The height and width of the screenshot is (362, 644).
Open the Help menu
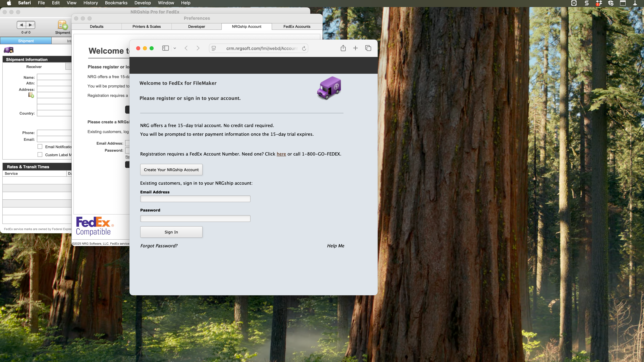[186, 3]
